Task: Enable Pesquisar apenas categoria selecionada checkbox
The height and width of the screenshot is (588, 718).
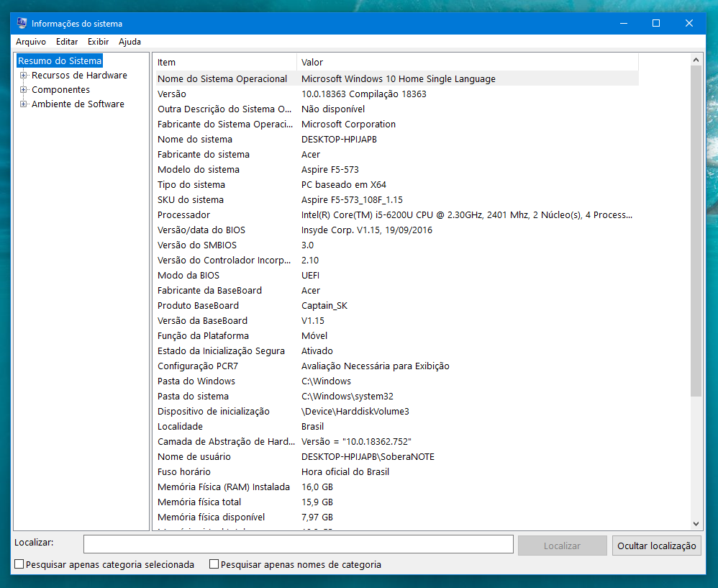Action: pos(19,564)
